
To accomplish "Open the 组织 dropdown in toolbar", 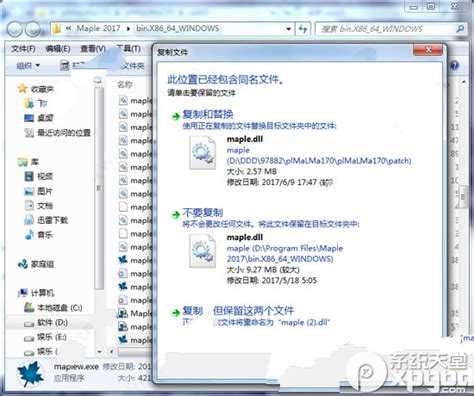I will click(28, 65).
